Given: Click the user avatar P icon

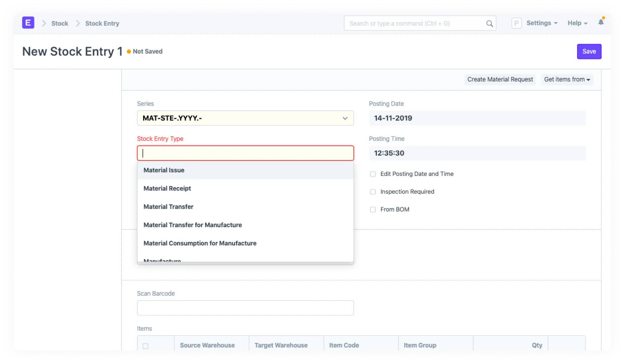Looking at the screenshot, I should [x=516, y=23].
